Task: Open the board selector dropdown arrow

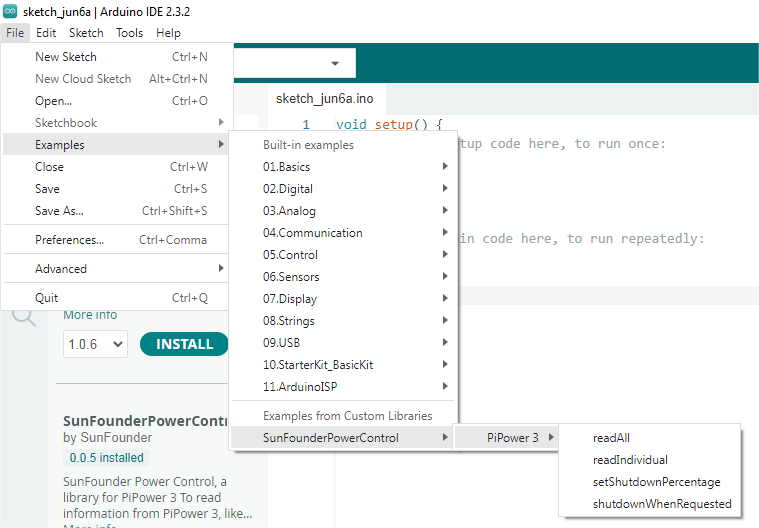Action: (334, 63)
